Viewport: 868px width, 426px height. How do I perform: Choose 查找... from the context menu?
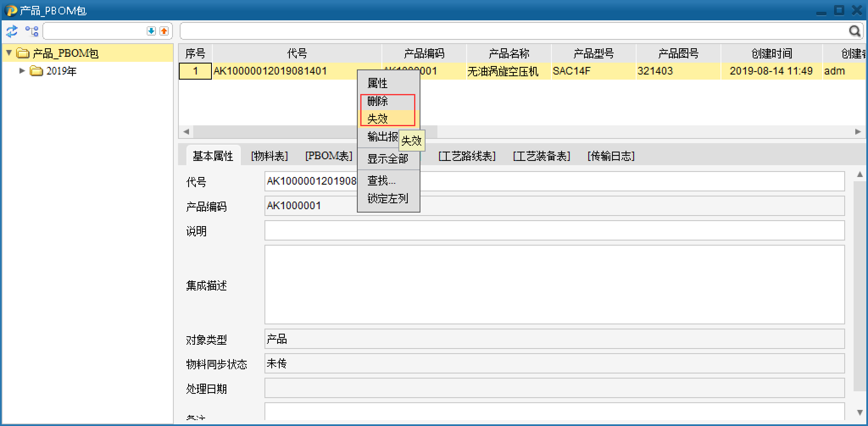[389, 181]
